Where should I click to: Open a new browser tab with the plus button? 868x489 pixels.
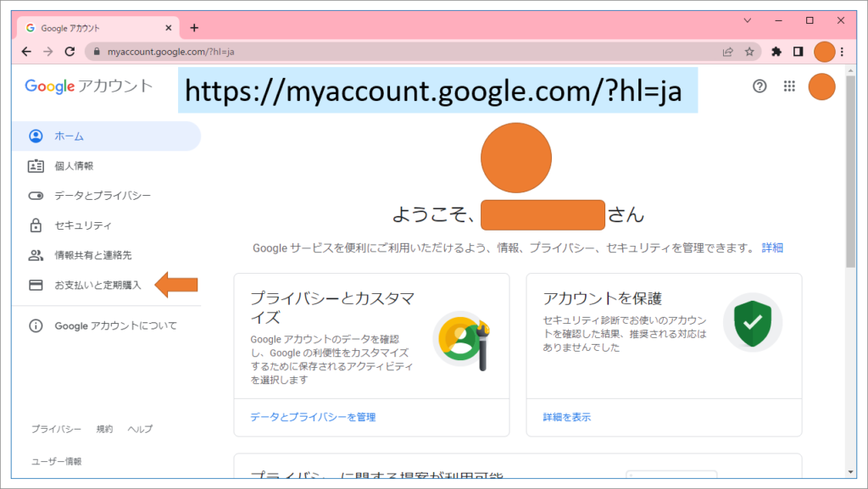194,26
